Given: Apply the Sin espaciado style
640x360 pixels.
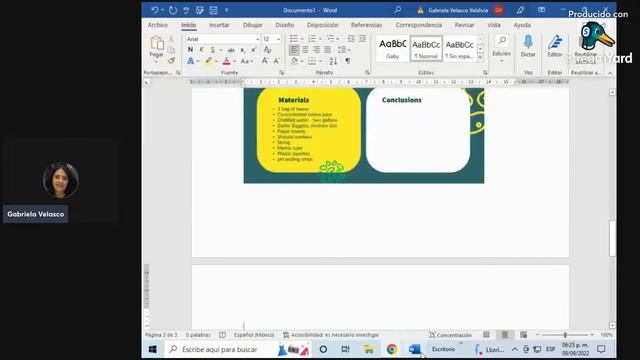Looking at the screenshot, I should tap(459, 49).
